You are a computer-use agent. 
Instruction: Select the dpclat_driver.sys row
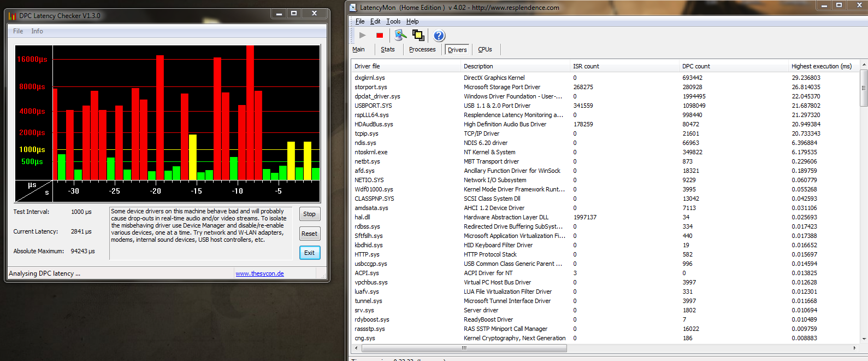point(606,96)
